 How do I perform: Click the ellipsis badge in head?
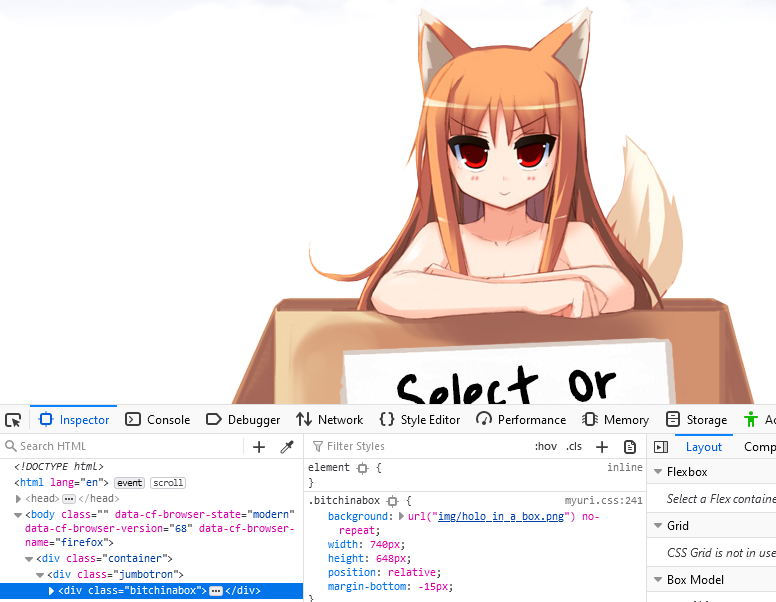coord(69,499)
